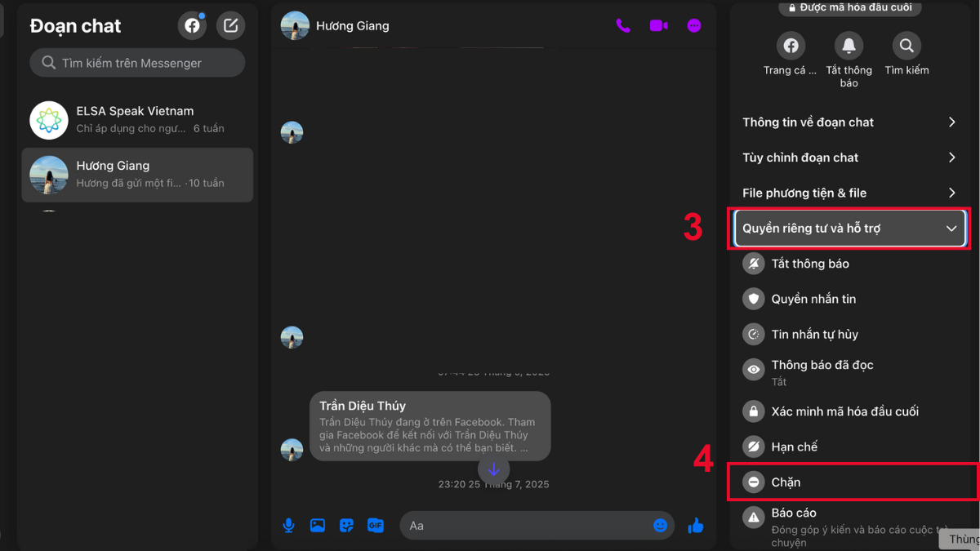The image size is (980, 551).
Task: Start a video call with Hương Giang
Action: pyautogui.click(x=657, y=25)
